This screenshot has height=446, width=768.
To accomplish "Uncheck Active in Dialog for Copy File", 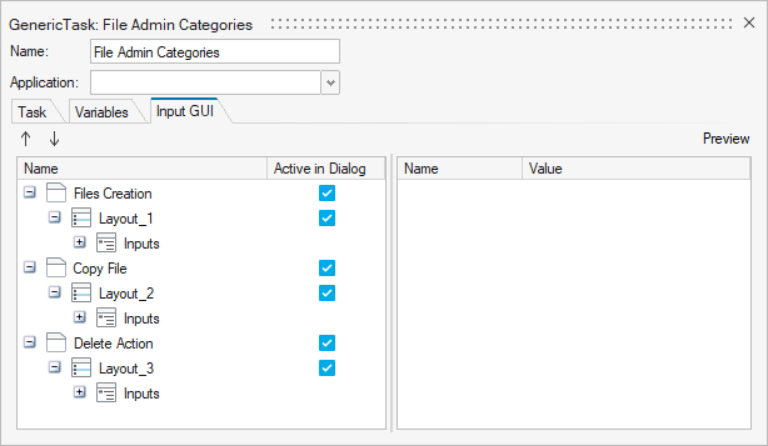I will click(x=327, y=268).
